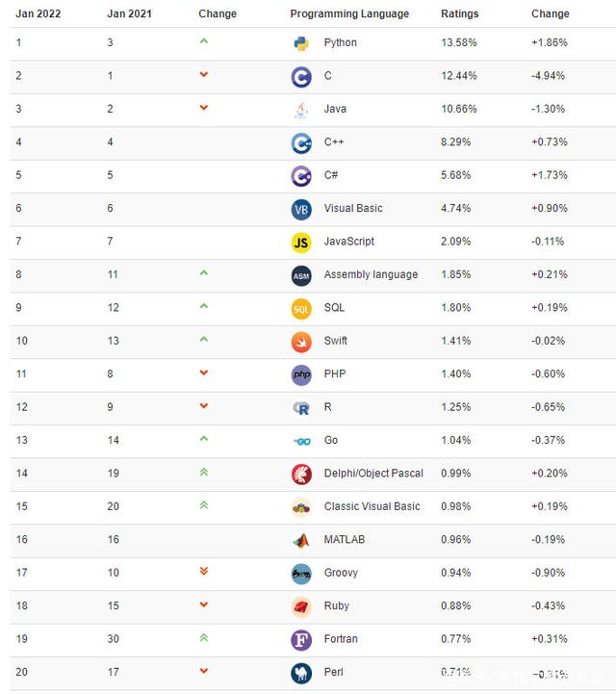This screenshot has height=694, width=616.
Task: Select the Classic Visual Basic language name
Action: (372, 506)
